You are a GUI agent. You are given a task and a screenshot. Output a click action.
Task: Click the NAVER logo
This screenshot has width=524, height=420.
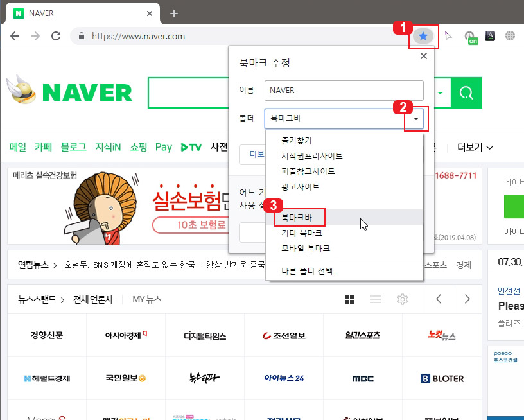click(x=87, y=92)
